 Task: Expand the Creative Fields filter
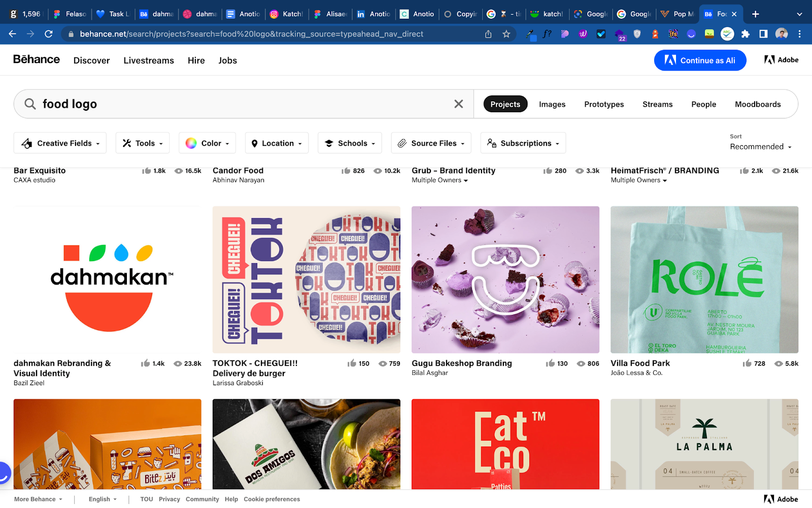60,143
